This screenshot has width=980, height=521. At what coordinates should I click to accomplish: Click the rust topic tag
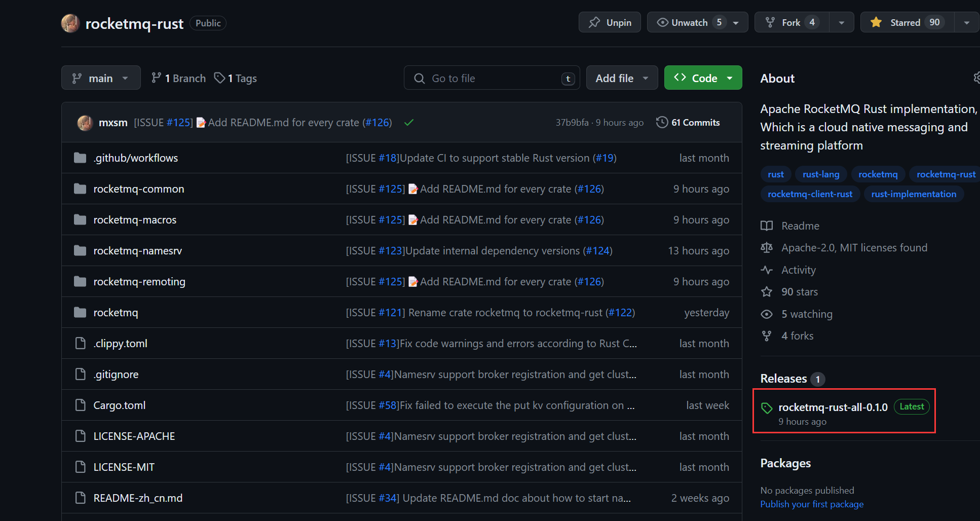(x=776, y=174)
